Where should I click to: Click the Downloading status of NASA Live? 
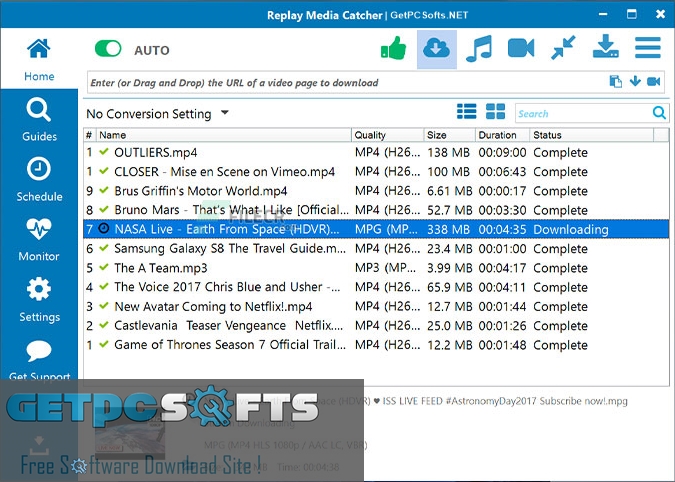(x=571, y=229)
